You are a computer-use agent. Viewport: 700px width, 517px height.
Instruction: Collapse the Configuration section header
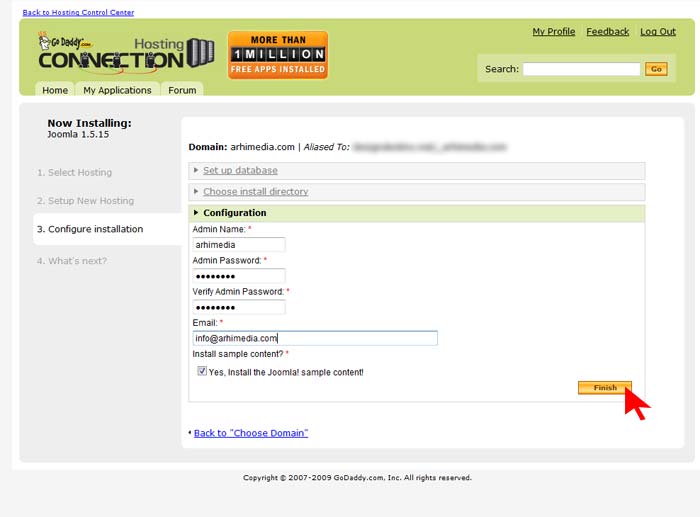pos(417,213)
